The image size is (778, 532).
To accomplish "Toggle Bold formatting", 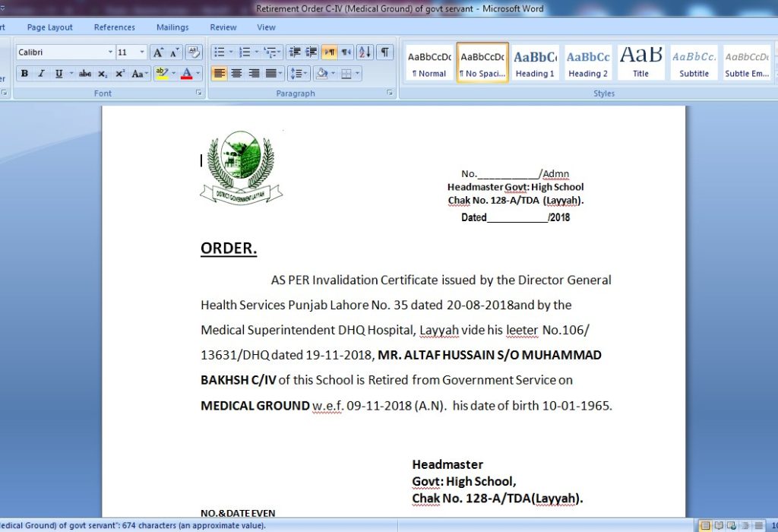I will click(x=24, y=74).
